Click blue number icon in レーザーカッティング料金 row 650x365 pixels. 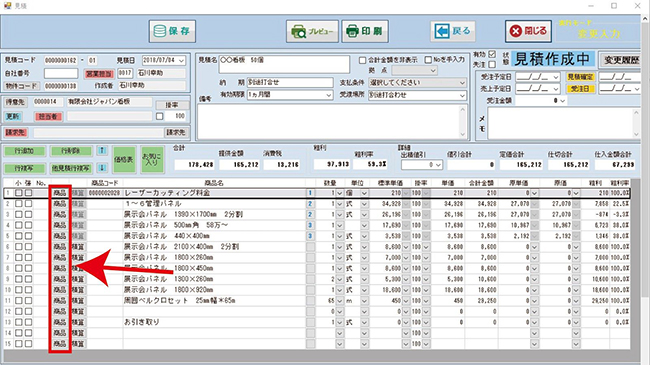coord(310,193)
